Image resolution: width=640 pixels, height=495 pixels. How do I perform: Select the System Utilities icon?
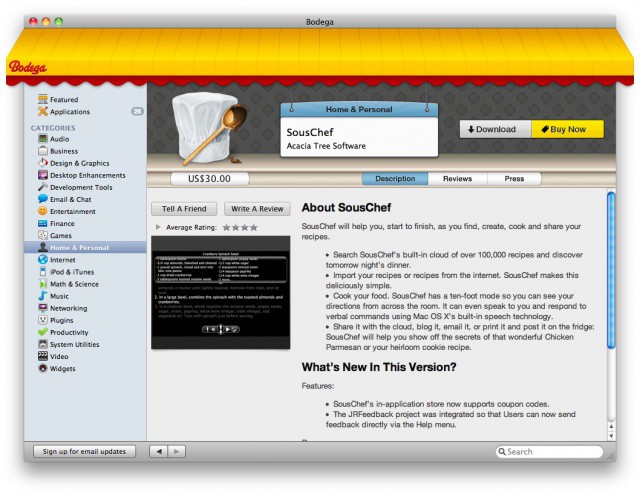[x=43, y=344]
